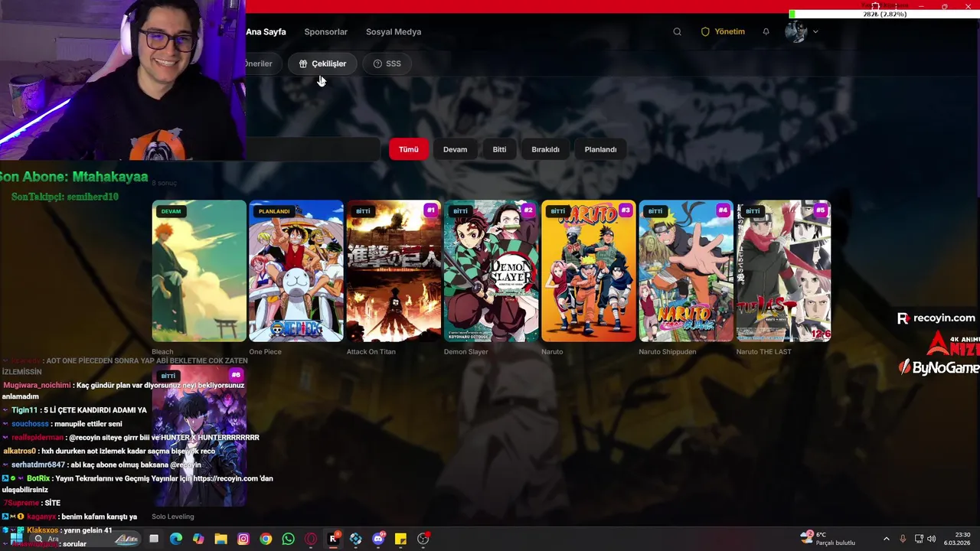Open OBS Studio from the taskbar
This screenshot has height=551, width=980.
pyautogui.click(x=423, y=539)
